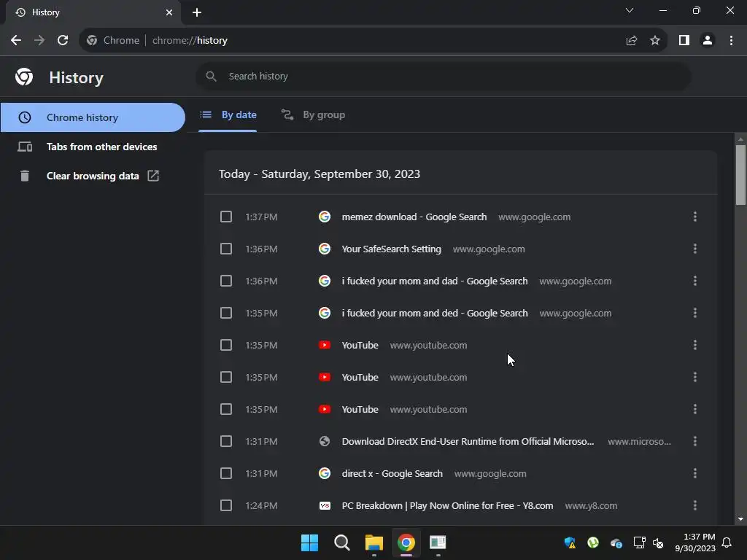Check the direct x search entry checkbox
Screen dimensions: 747x560
tap(226, 473)
